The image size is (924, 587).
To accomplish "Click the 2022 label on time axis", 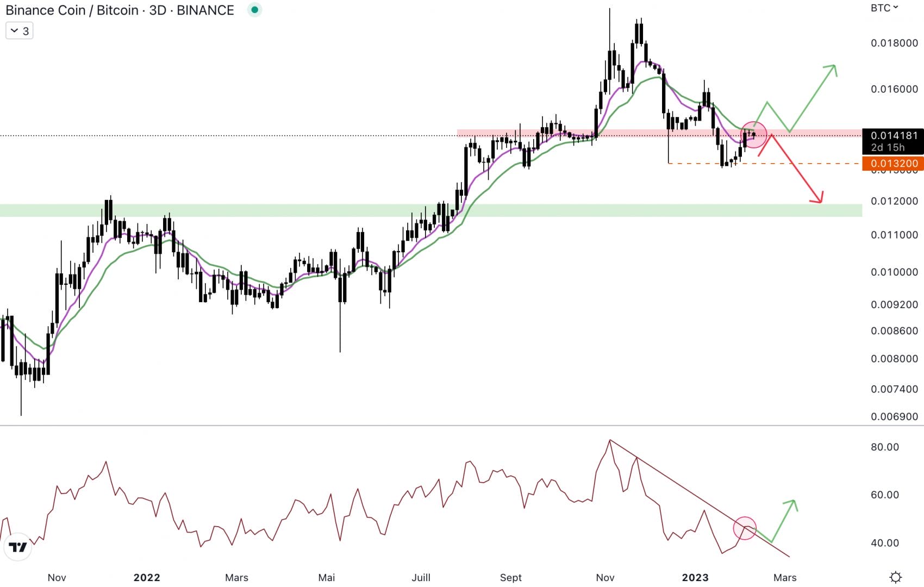I will [x=147, y=577].
